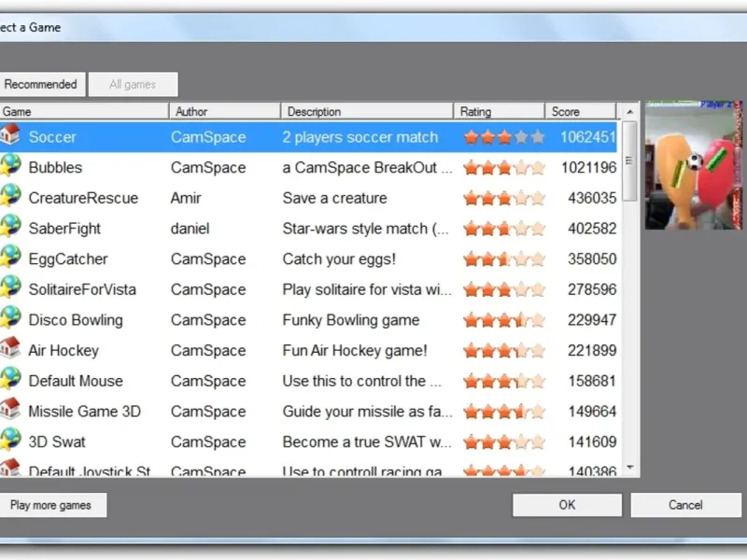Click score 436035 for CreatureRescue

coord(592,198)
